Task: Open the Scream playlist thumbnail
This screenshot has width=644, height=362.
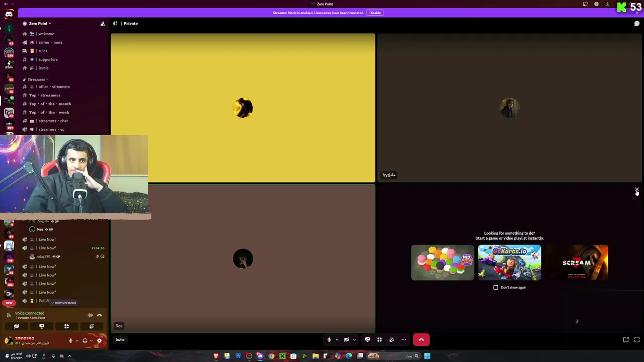Action: coord(577,262)
